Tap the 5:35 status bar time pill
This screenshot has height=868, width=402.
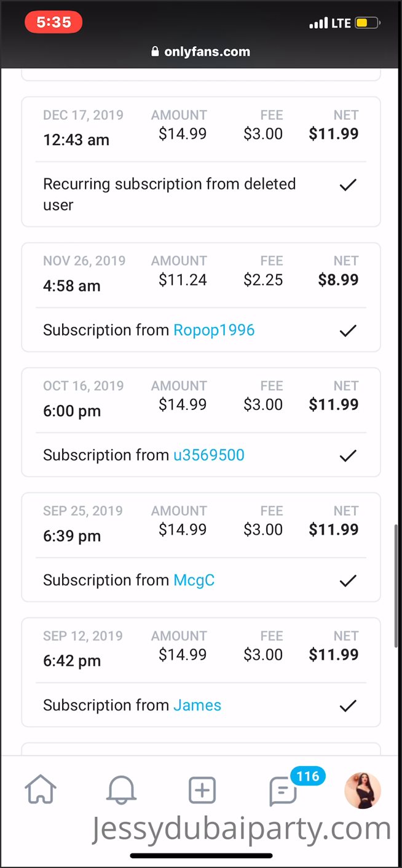pos(53,23)
